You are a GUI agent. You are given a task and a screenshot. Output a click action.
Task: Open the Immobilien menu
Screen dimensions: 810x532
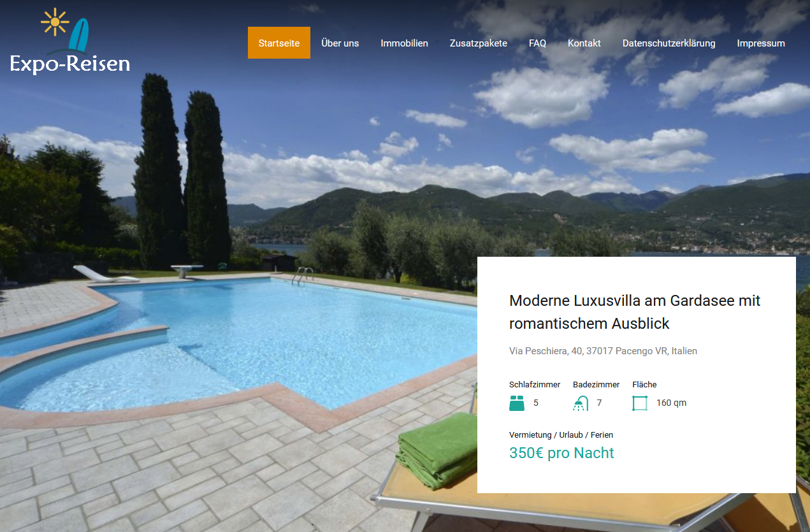[405, 43]
